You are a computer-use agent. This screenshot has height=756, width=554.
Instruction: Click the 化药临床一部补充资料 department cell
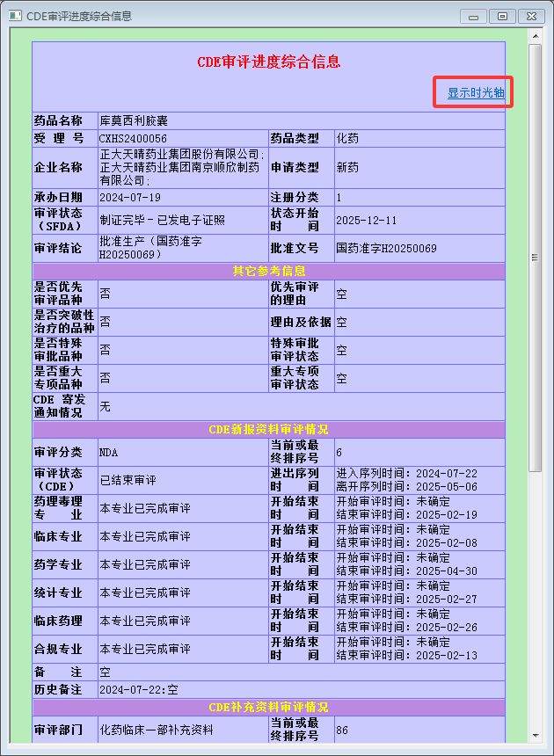156,730
